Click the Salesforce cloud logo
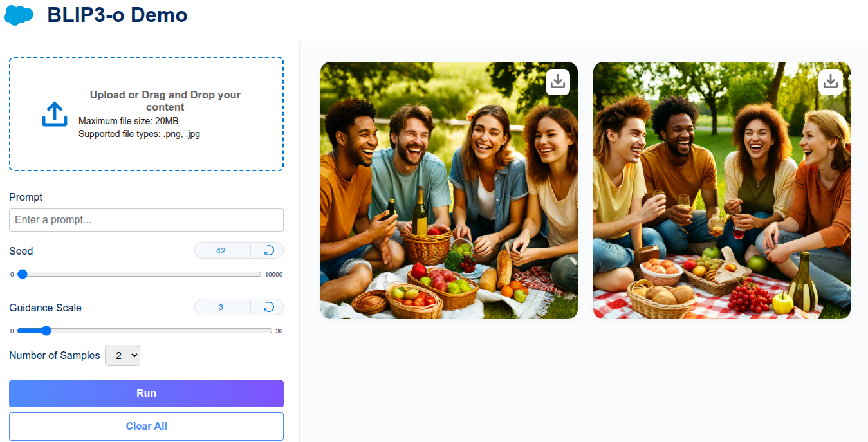Screen dimensions: 868x442 tap(19, 15)
